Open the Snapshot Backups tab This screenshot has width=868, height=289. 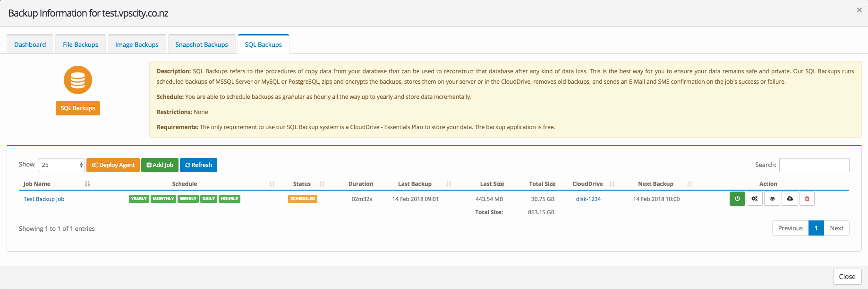(202, 44)
